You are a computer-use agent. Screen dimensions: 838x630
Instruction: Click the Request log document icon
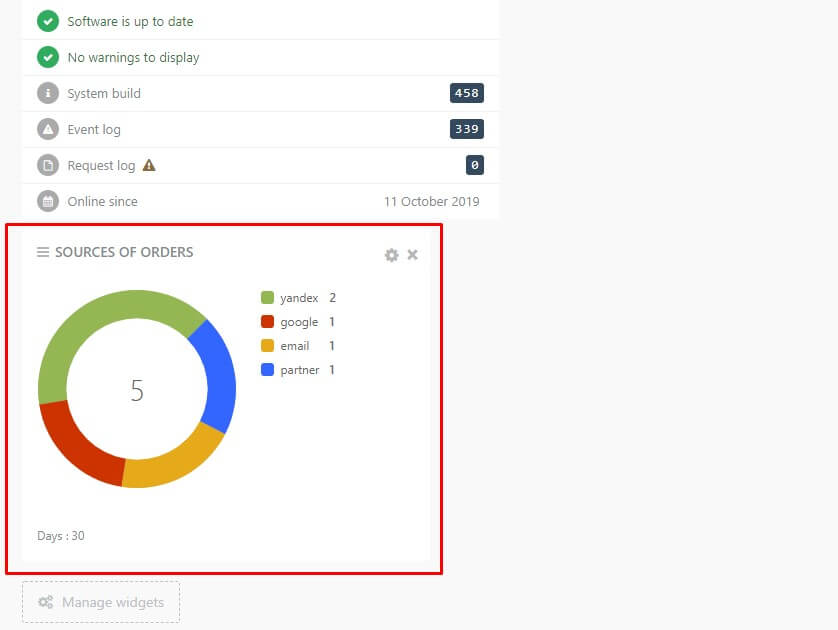point(48,165)
